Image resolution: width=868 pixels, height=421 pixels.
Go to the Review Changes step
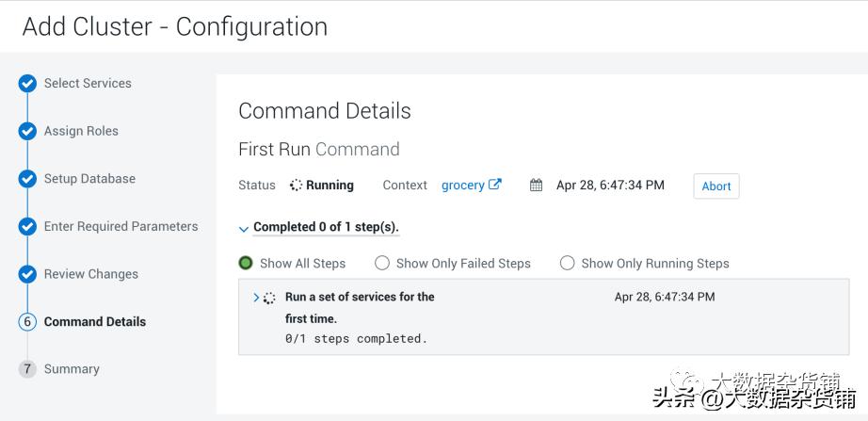tap(90, 274)
